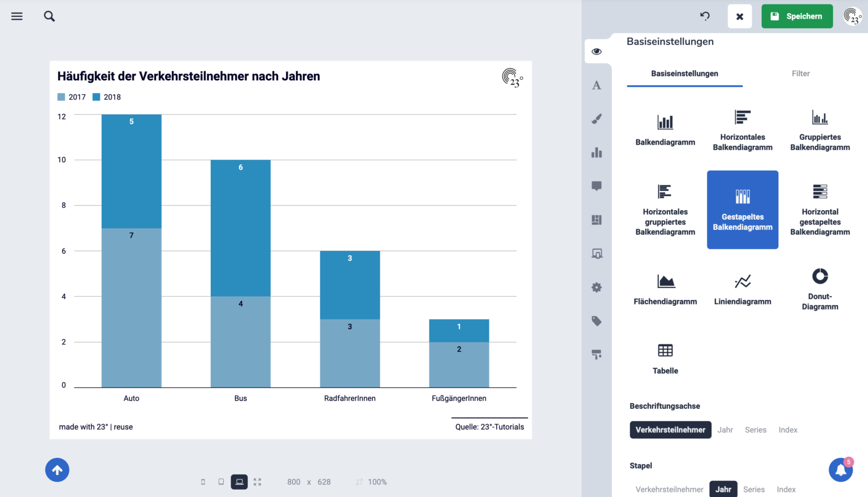Click the green Speichern button
Image resolution: width=868 pixels, height=497 pixels.
[x=797, y=16]
